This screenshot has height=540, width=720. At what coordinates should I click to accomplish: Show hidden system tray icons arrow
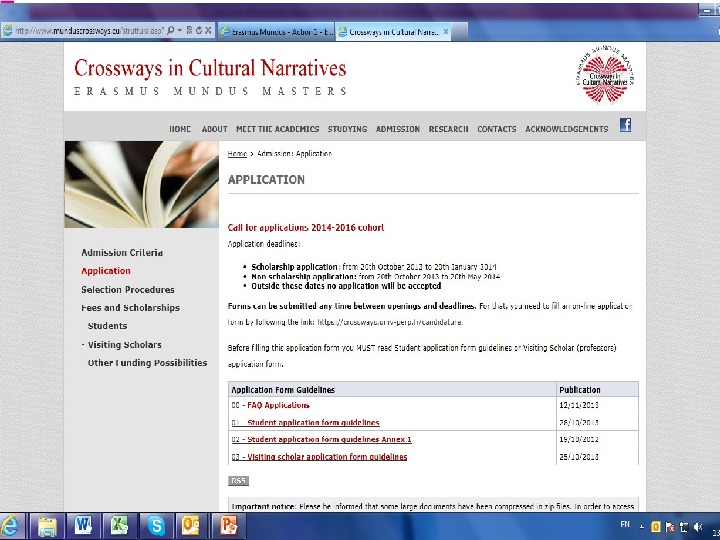tap(642, 527)
